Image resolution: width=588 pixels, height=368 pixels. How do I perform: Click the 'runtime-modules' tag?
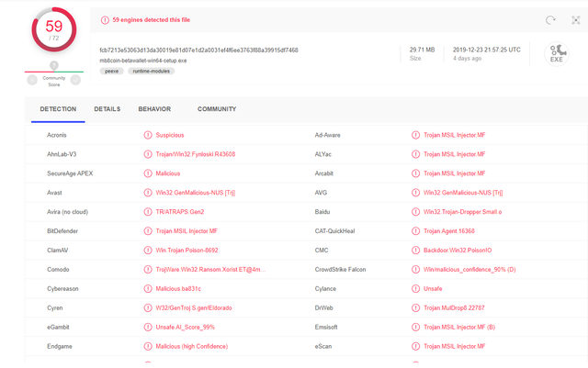pyautogui.click(x=151, y=71)
